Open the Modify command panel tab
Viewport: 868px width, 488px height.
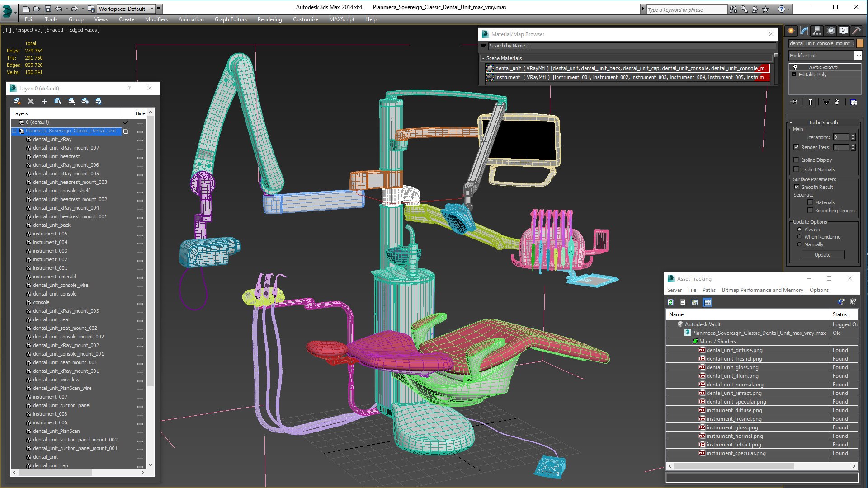pyautogui.click(x=804, y=31)
